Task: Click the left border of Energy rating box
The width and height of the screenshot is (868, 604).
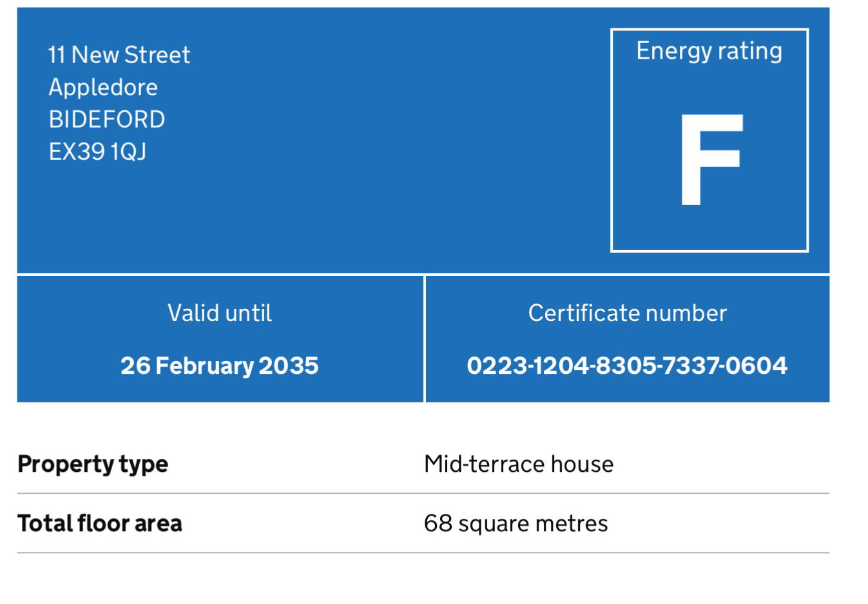Action: click(x=612, y=140)
